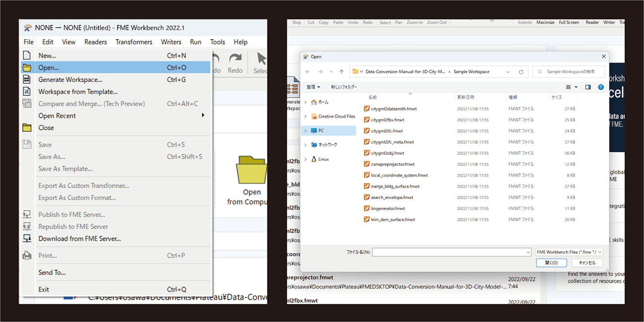
Task: Open the Run menu
Action: pos(196,42)
